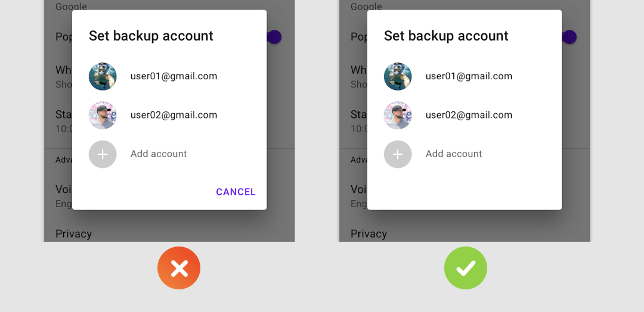Screen dimensions: 644x312
Task: Click the Set backup account title in the left dialog
Action: 151,36
